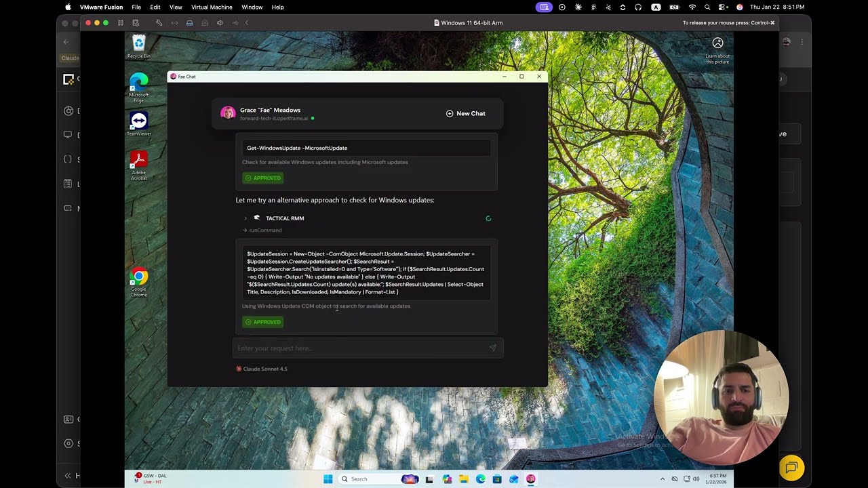This screenshot has width=868, height=488.
Task: Open Task View from the taskbar
Action: 429,479
